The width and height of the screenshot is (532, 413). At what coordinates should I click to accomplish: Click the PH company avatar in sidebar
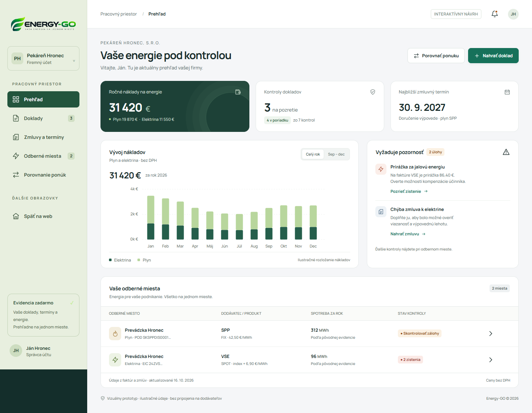point(17,58)
